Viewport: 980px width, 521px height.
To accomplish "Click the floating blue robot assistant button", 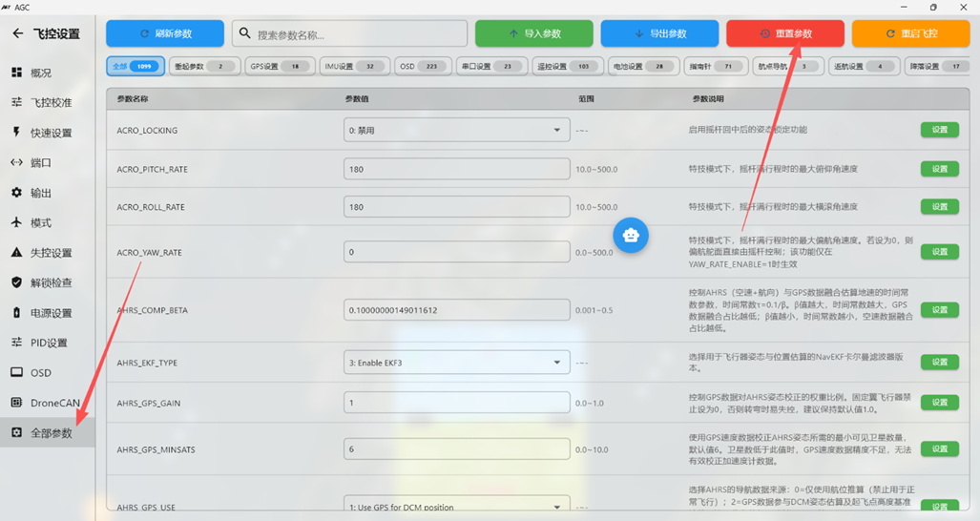I will 631,235.
